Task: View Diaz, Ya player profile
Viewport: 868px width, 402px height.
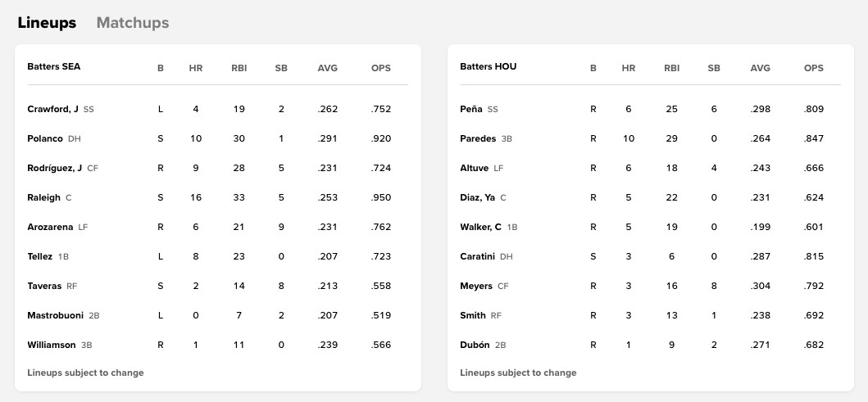Action: [477, 197]
